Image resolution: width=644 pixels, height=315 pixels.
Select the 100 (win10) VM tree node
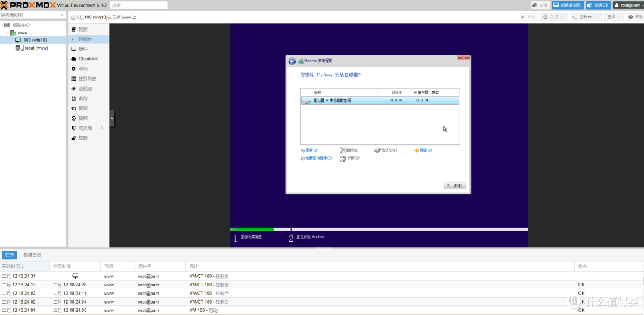[35, 40]
